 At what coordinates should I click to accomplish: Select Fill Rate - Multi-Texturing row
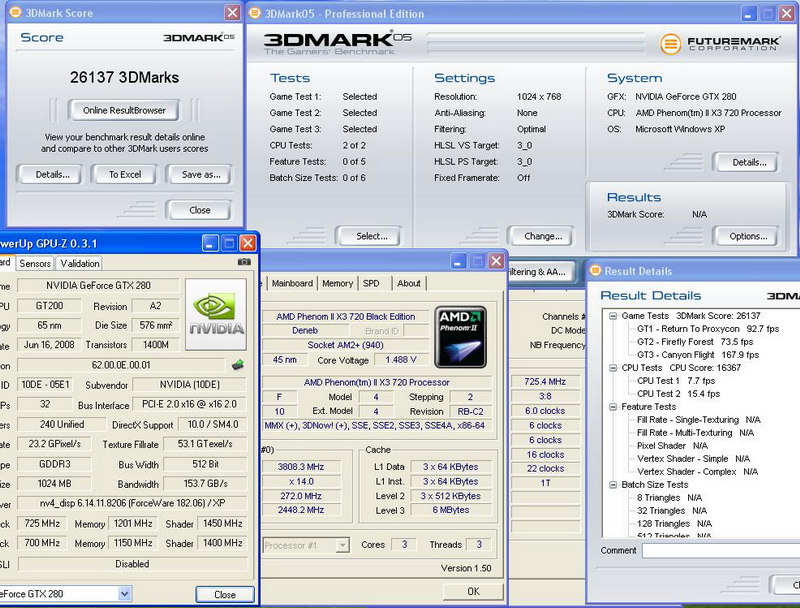pyautogui.click(x=695, y=433)
